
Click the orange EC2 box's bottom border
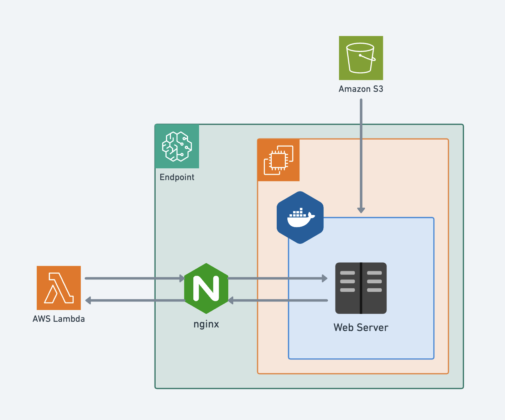(x=353, y=373)
